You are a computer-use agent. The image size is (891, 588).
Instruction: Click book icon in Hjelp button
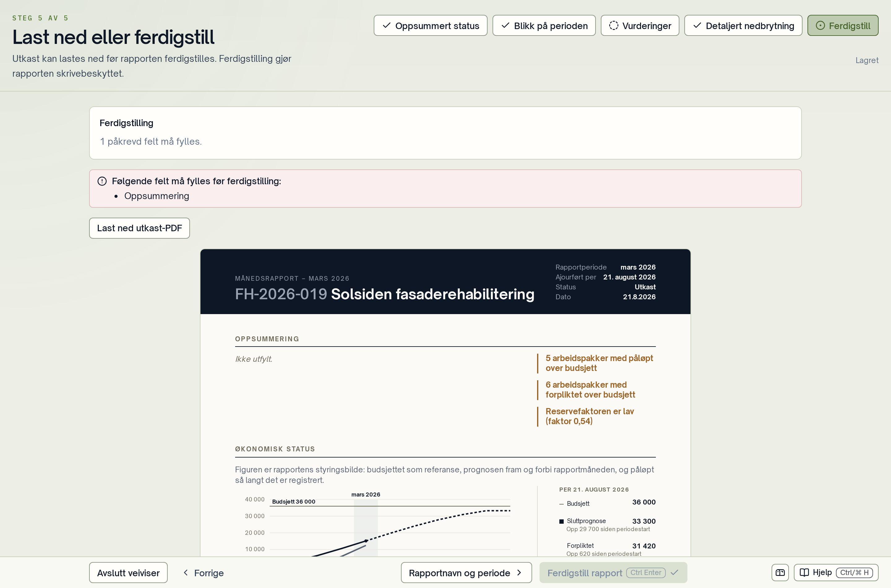point(804,573)
